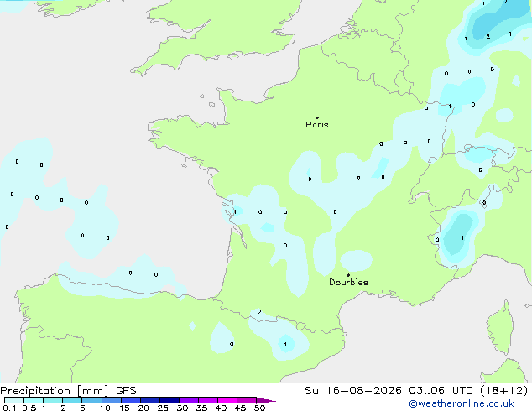Click the '(18+12)' forecast run text
The height and width of the screenshot is (411, 532).
coord(504,391)
